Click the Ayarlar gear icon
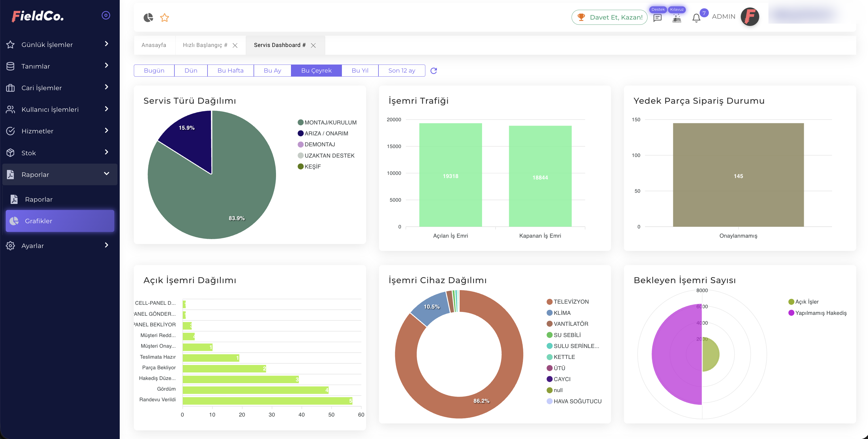868x439 pixels. point(10,245)
